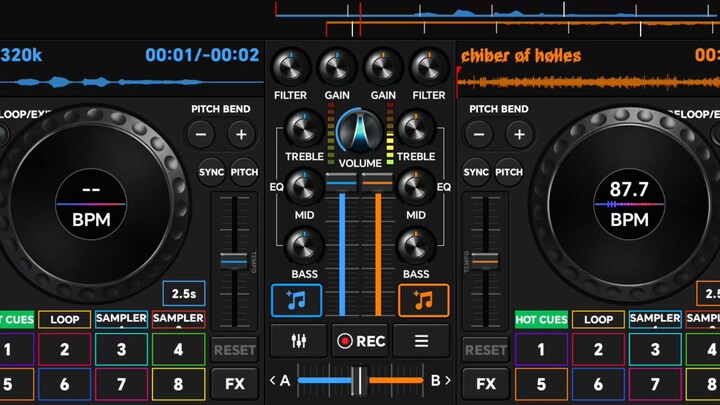Viewport: 720px width, 405px height.
Task: Select HOT CUES tab on right deck
Action: (541, 319)
